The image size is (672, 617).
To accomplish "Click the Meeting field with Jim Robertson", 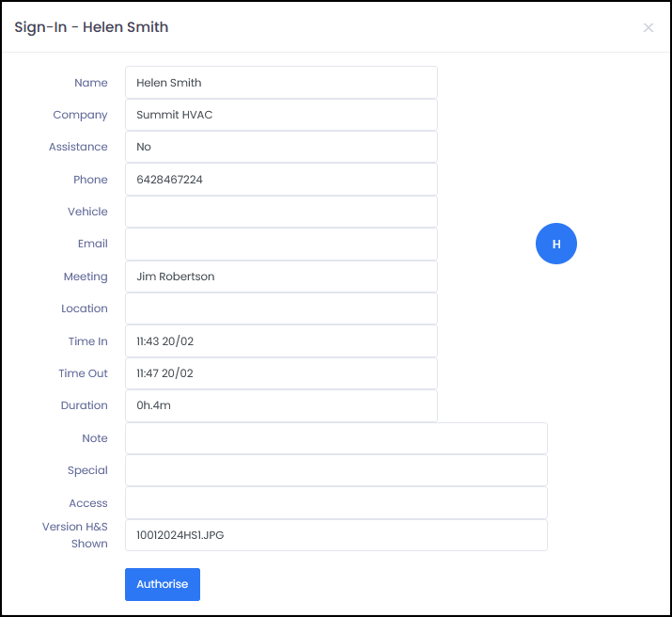I will pos(281,277).
